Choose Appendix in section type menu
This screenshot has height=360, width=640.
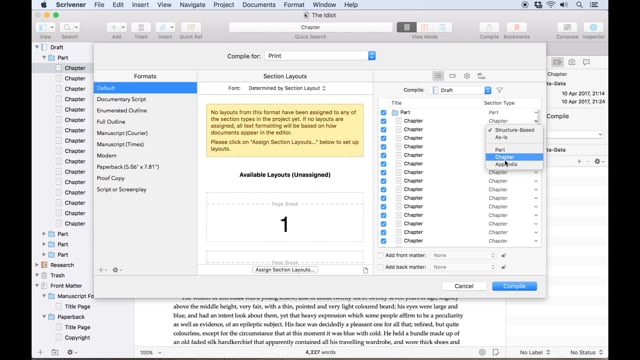[x=514, y=164]
